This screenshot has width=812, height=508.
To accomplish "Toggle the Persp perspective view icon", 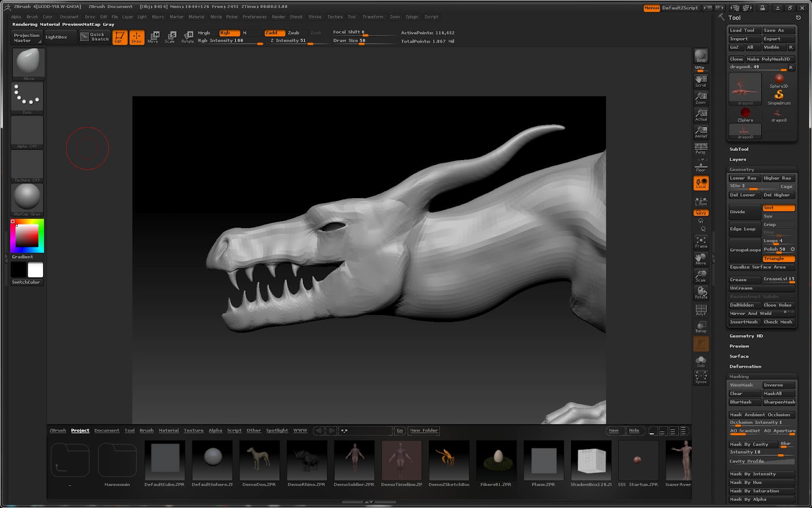I will click(701, 148).
